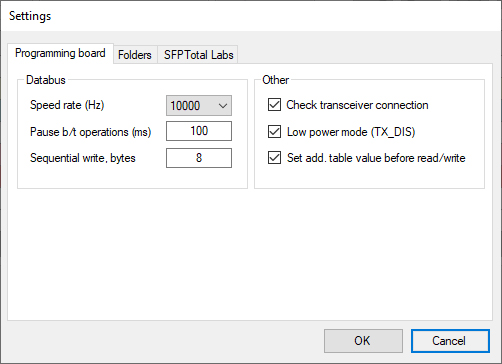Click the Pause b/t operations input field
This screenshot has width=502, height=364.
coord(199,131)
